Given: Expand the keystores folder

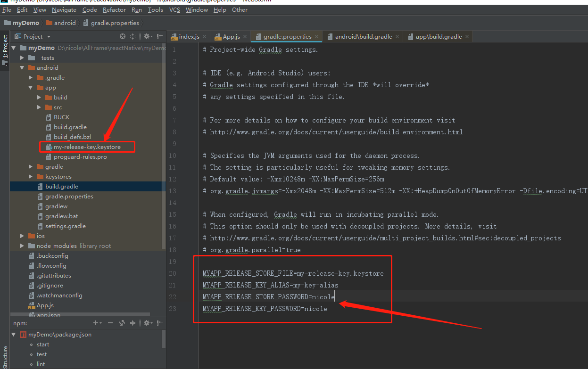Looking at the screenshot, I should pyautogui.click(x=31, y=177).
